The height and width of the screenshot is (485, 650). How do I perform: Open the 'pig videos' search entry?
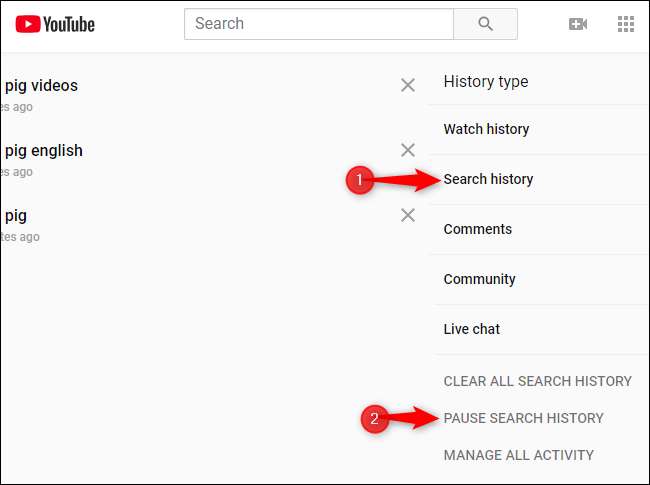41,86
